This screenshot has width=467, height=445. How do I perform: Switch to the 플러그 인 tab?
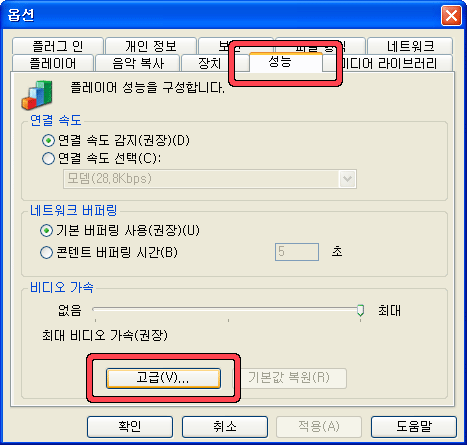(x=57, y=46)
